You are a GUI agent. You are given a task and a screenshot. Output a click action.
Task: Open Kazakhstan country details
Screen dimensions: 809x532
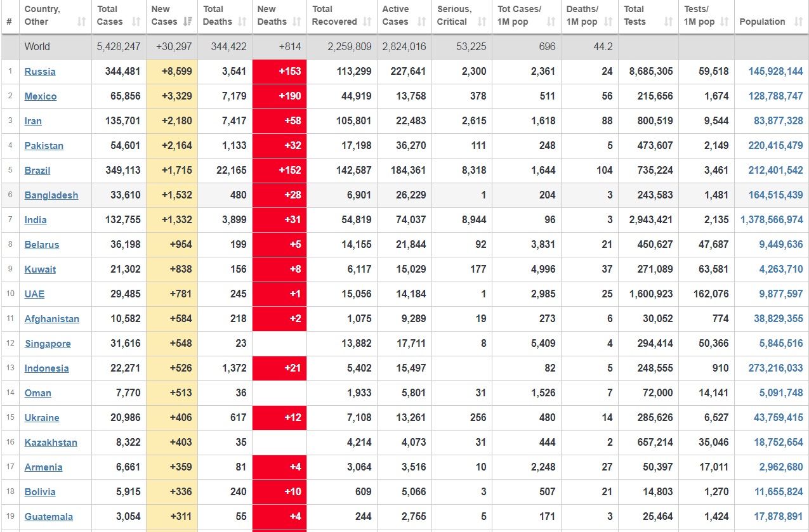click(51, 443)
